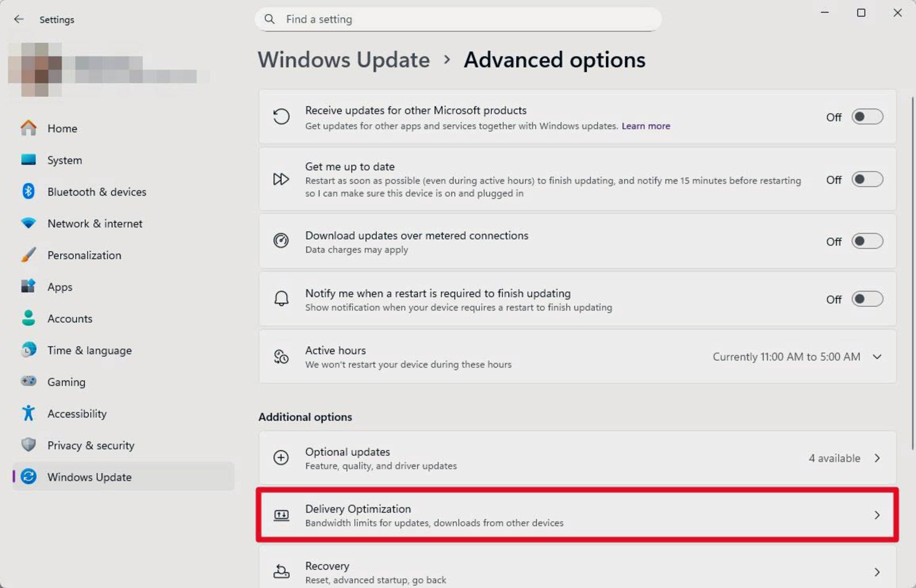Click the Network wifi icon in sidebar
The width and height of the screenshot is (916, 588).
pyautogui.click(x=29, y=223)
